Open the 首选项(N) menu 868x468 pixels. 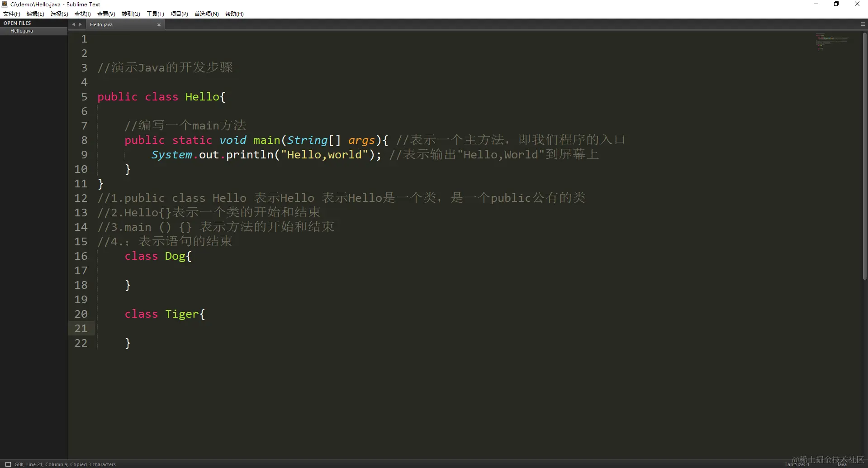(206, 14)
